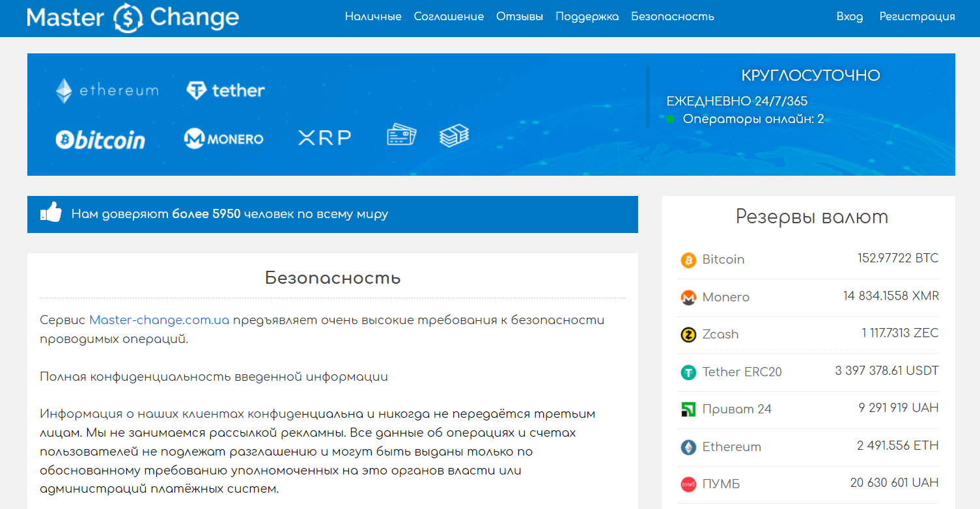Click the КРУГЛОСУТОЧНО banner text
This screenshot has height=509, width=980.
[811, 76]
